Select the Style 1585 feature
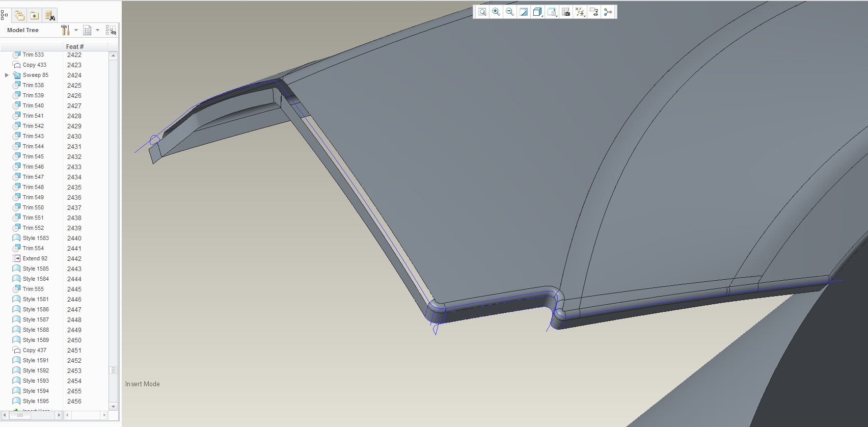Image resolution: width=868 pixels, height=427 pixels. [36, 269]
